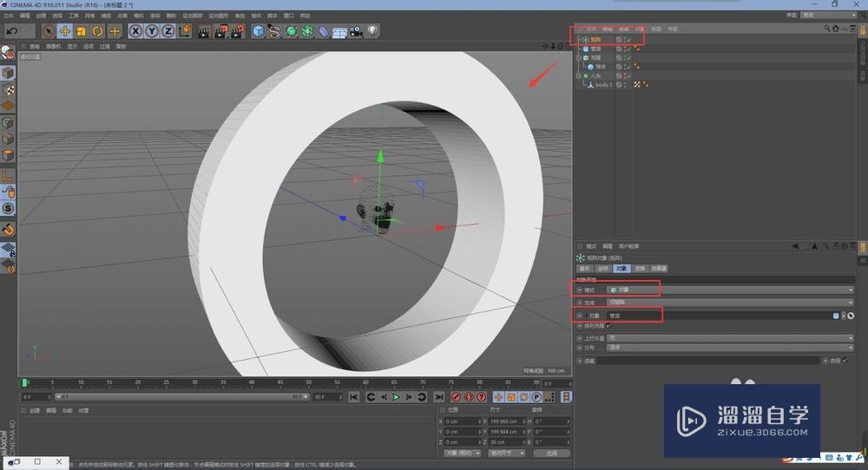Viewport: 868px width, 470px height.
Task: Render the active view with clapperboard icon
Action: (204, 31)
